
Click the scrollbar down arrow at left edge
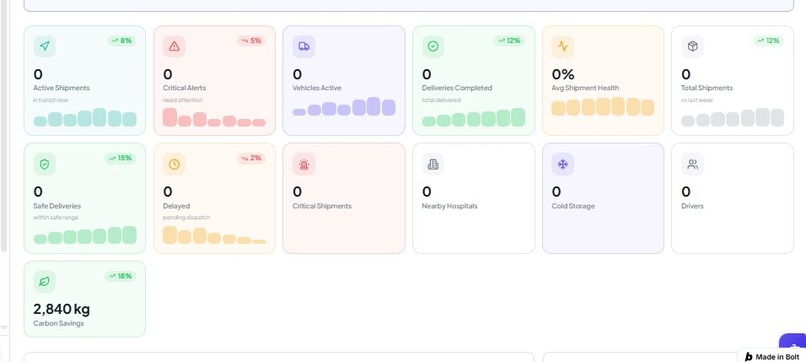[x=4, y=328]
